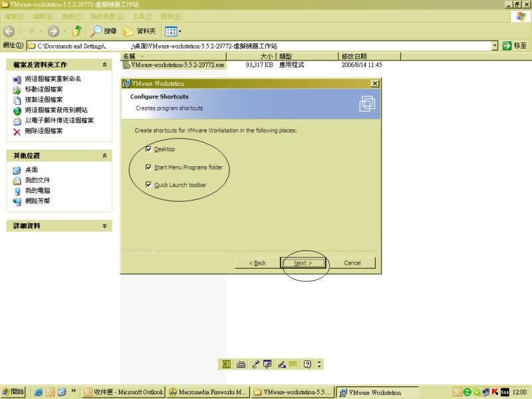The height and width of the screenshot is (399, 532).
Task: Click the My Computer (我的電腦) icon
Action: tap(17, 192)
